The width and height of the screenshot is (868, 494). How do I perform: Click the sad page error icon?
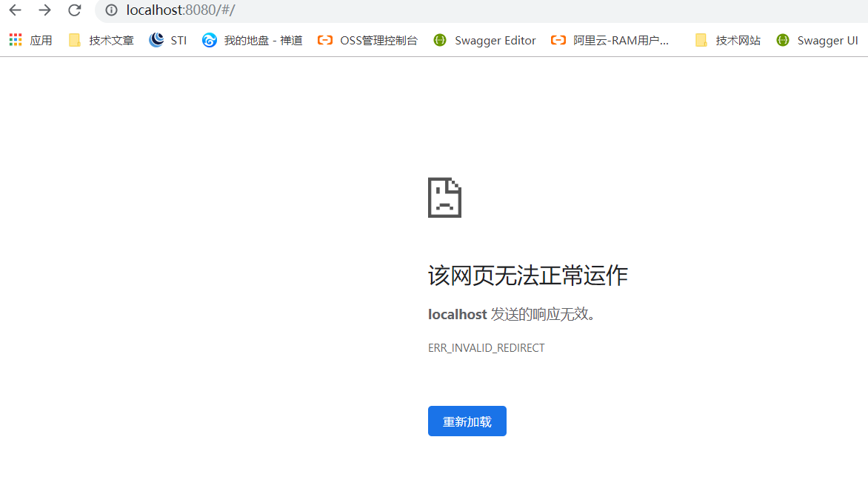coord(444,197)
